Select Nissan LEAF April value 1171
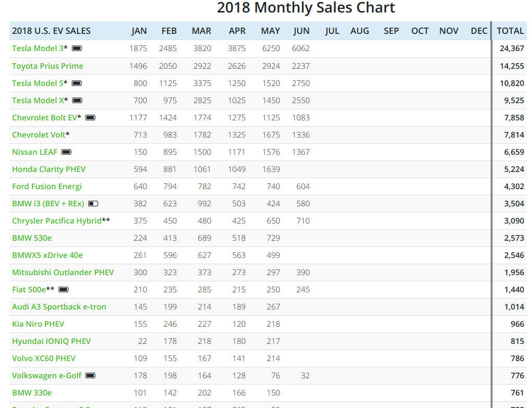This screenshot has width=532, height=408. point(236,152)
